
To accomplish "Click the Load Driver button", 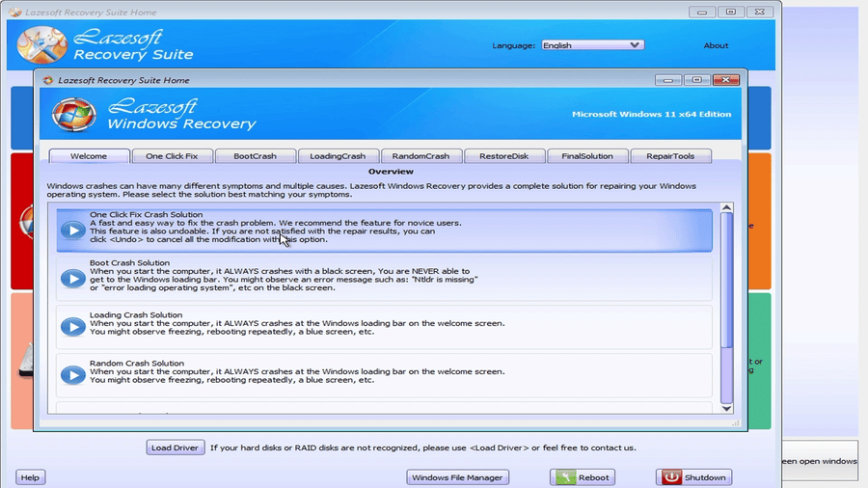I will pyautogui.click(x=175, y=447).
